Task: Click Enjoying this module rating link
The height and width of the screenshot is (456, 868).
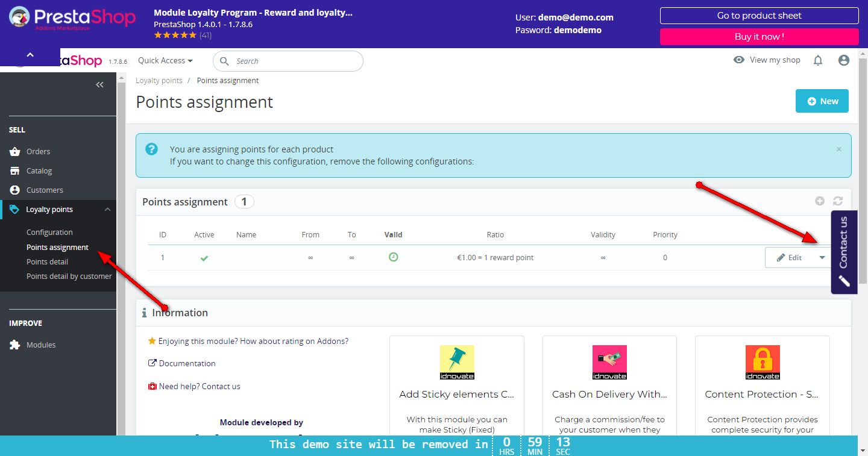Action: [x=248, y=342]
